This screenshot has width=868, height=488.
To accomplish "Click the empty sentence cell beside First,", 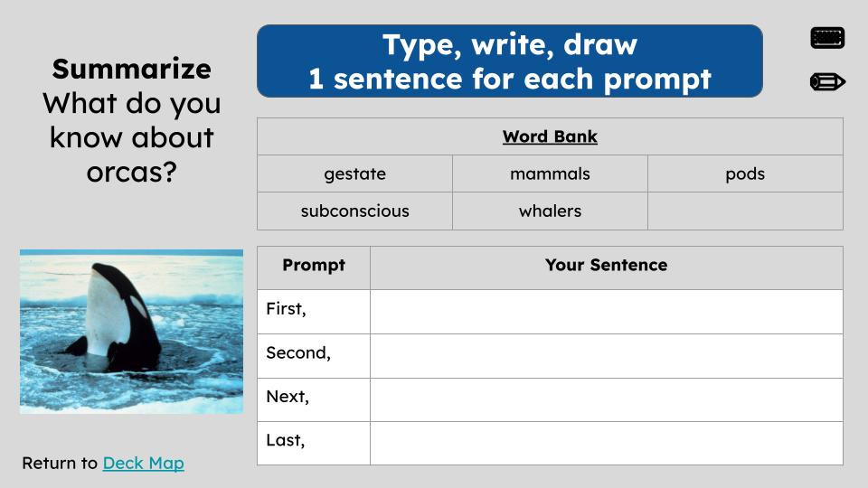I will click(x=606, y=312).
